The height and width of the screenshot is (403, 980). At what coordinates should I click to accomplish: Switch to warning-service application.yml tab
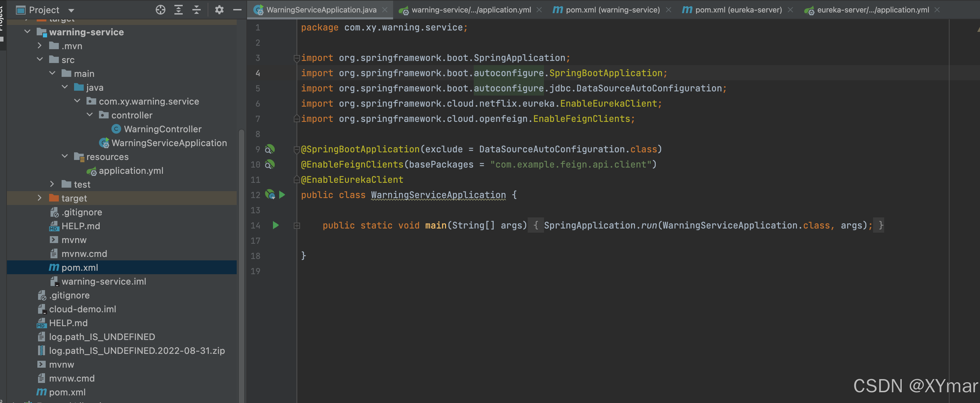pyautogui.click(x=471, y=10)
